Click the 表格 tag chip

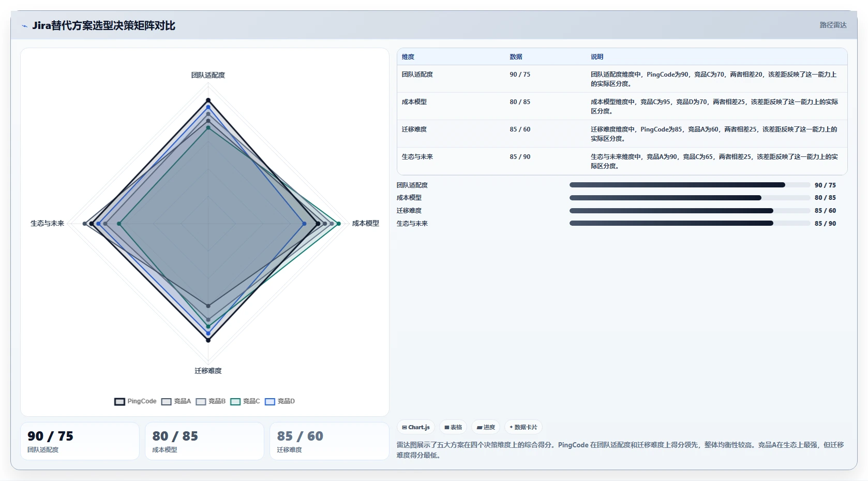click(x=453, y=427)
